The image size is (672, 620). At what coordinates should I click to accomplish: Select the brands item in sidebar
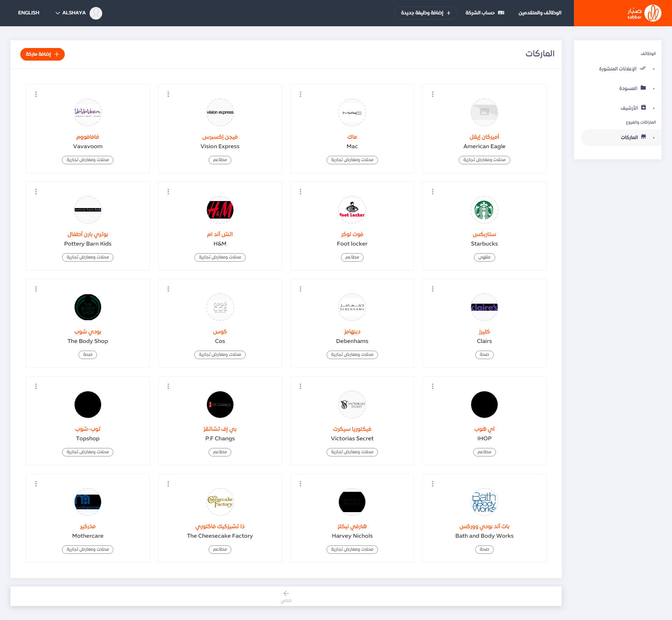pos(629,137)
